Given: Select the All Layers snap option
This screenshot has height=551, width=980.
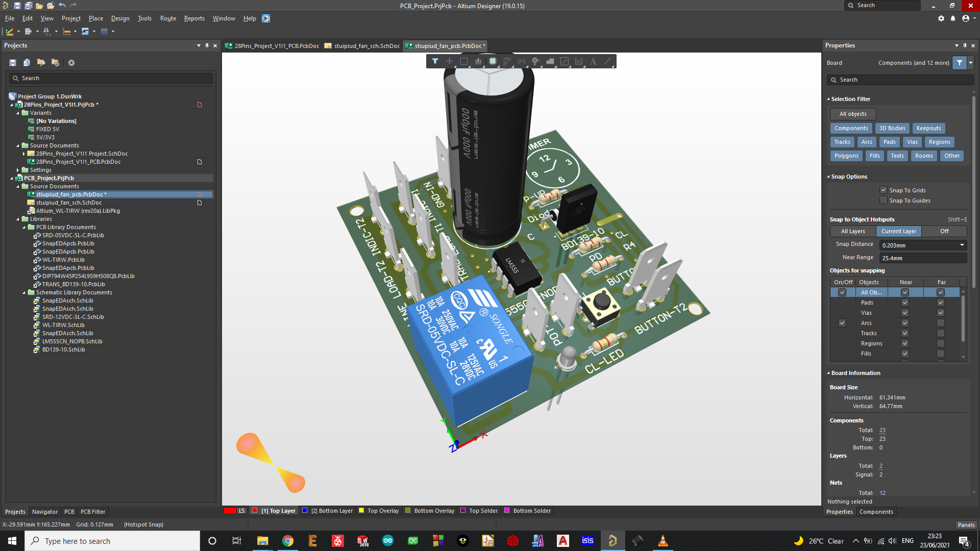Looking at the screenshot, I should 853,231.
